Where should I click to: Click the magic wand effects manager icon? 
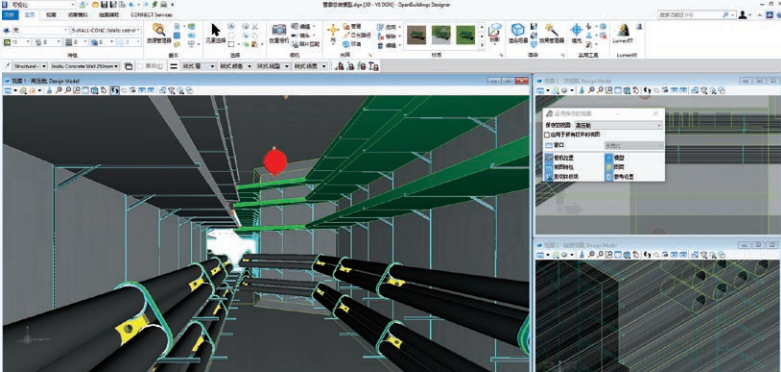coord(550,29)
